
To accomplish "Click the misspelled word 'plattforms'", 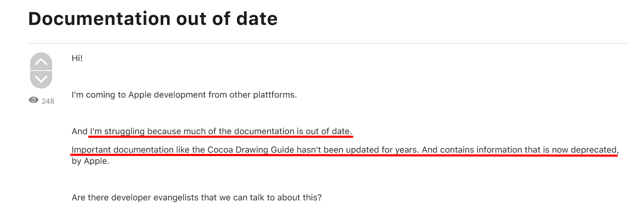I will 274,95.
